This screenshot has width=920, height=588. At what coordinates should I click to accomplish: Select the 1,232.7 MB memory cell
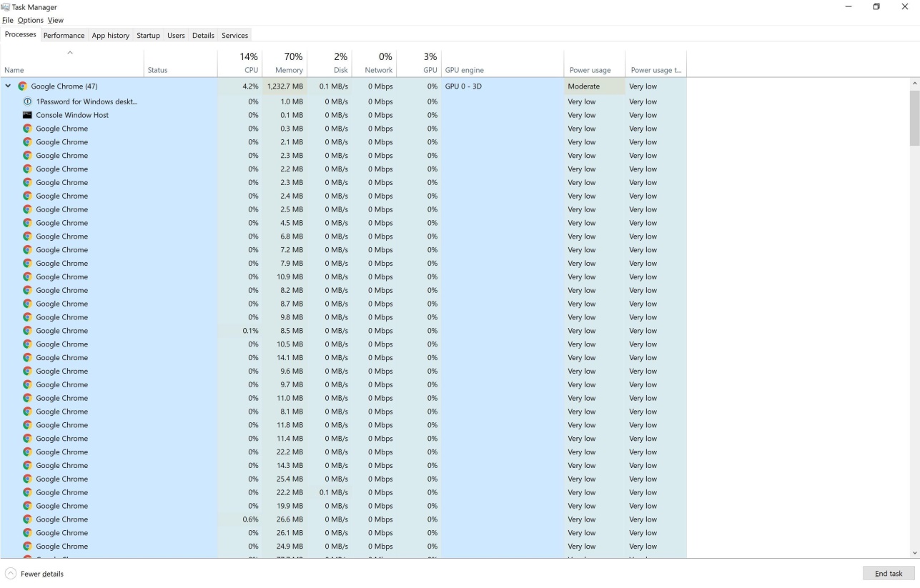[x=285, y=86]
